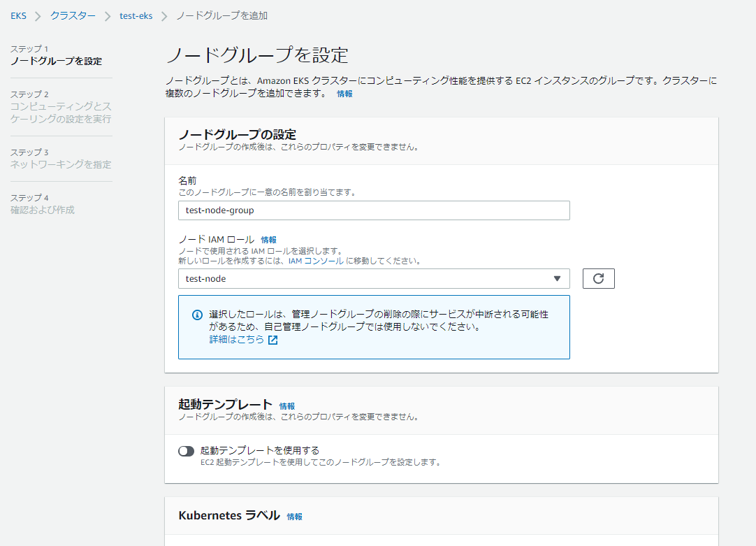756x546 pixels.
Task: Select step 1 ノードグループを設定
Action: point(56,61)
